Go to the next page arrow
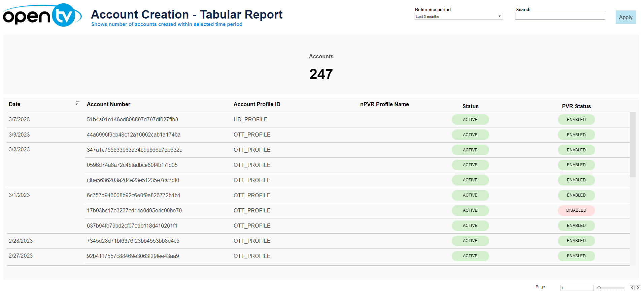This screenshot has width=644, height=296. coord(638,288)
